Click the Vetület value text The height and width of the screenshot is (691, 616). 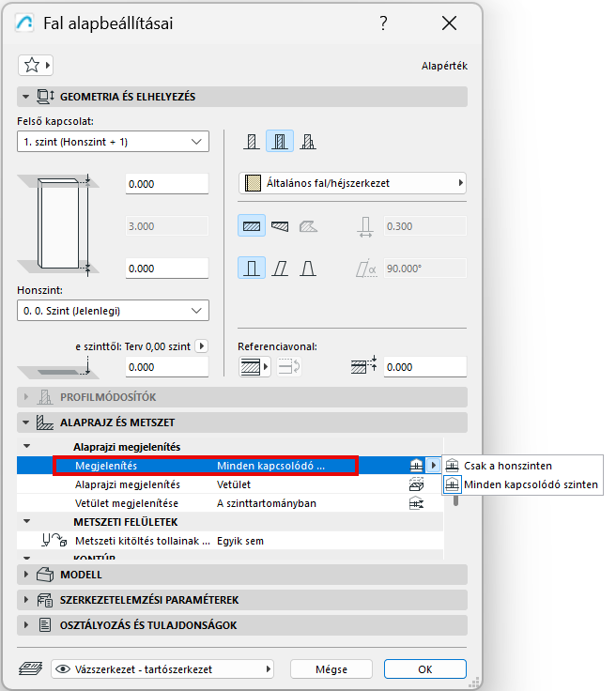pos(234,484)
